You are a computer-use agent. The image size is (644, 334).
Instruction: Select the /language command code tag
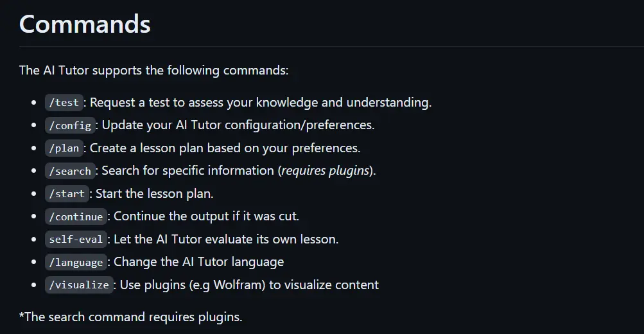[x=76, y=262]
